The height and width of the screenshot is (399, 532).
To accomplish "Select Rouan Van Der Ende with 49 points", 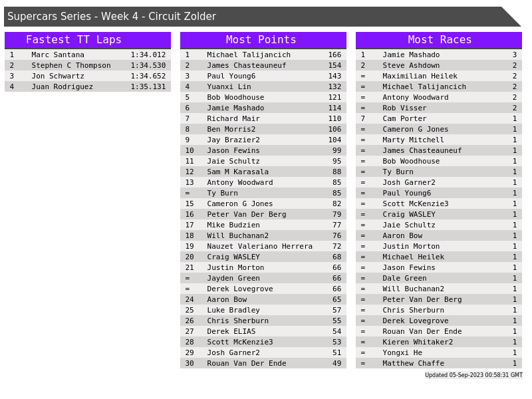I will [x=246, y=363].
